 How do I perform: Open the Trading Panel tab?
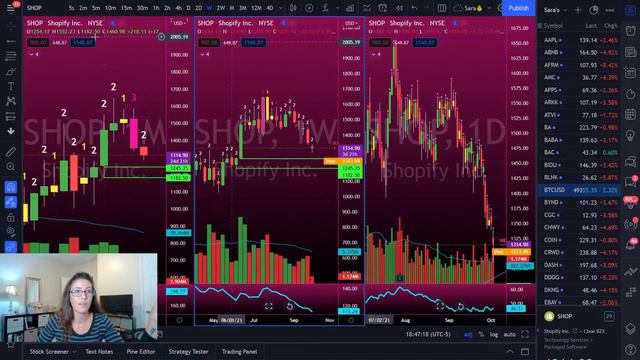pyautogui.click(x=240, y=351)
